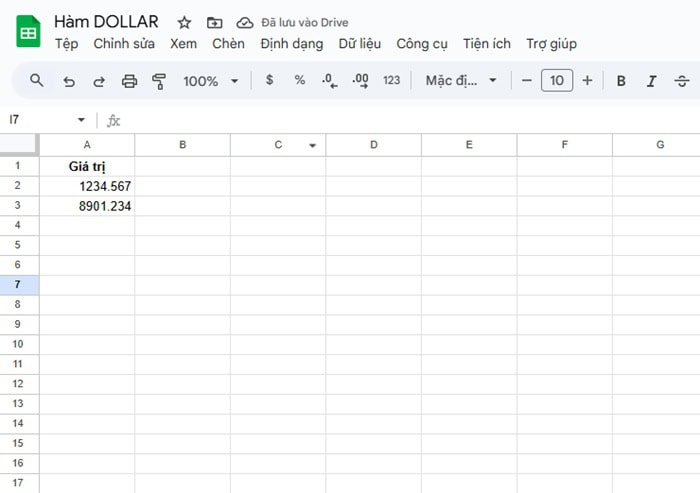Select cell with value 8901.234
700x493 pixels.
[x=87, y=206]
